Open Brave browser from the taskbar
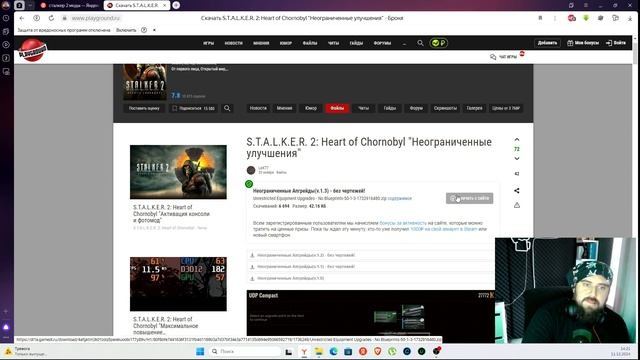Image resolution: width=640 pixels, height=360 pixels. 378,351
